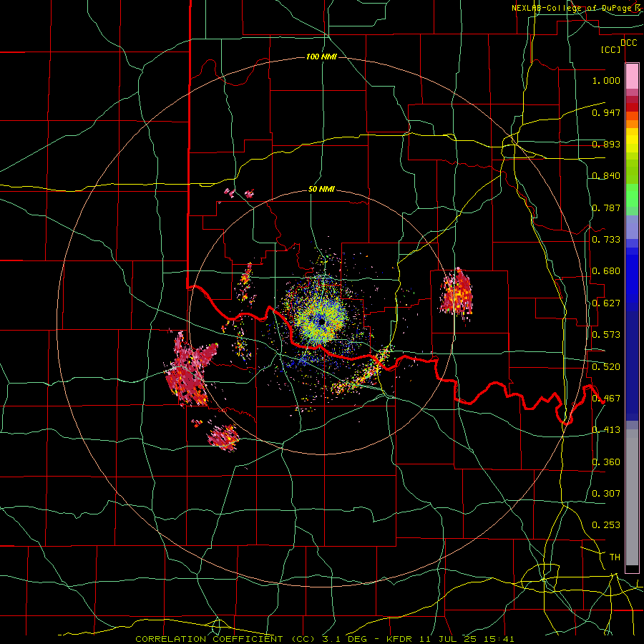Click the 0.253 legend value
The width and height of the screenshot is (644, 644).
tap(606, 525)
